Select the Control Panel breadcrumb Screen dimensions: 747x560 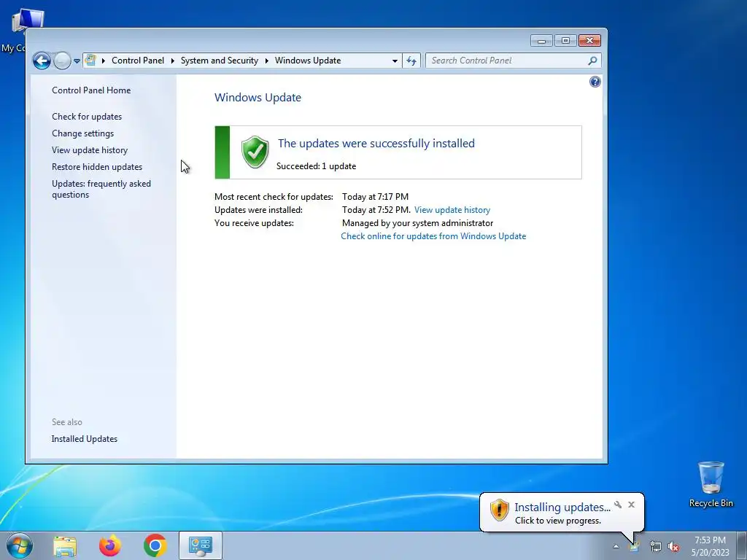tap(138, 61)
